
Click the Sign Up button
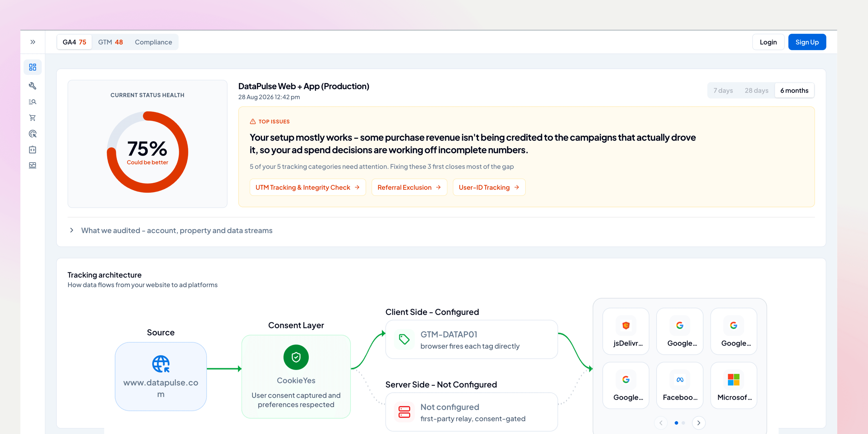click(807, 42)
